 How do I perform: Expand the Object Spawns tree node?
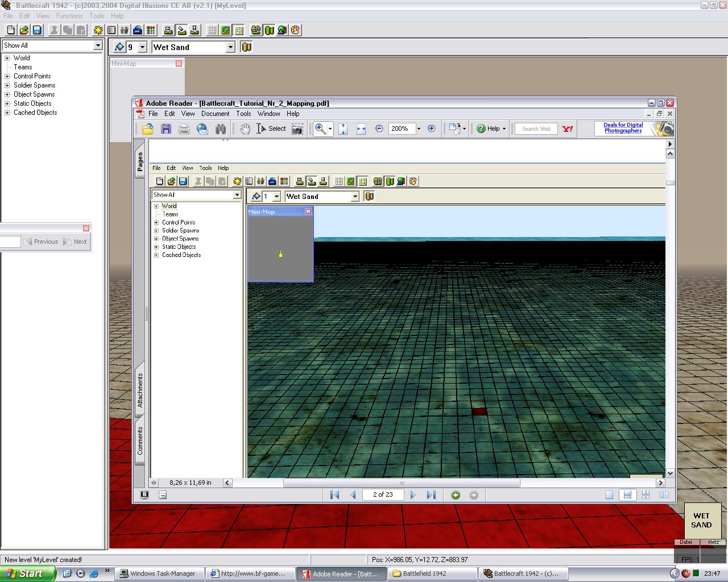click(x=7, y=94)
